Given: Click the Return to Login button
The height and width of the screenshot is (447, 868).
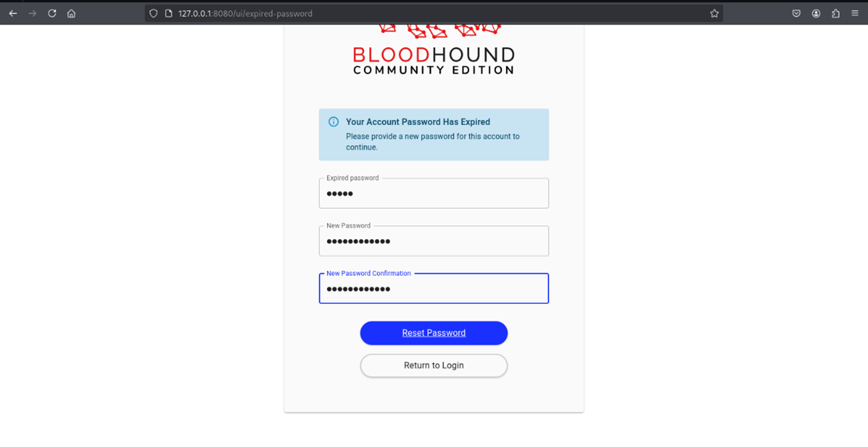Looking at the screenshot, I should 434,366.
